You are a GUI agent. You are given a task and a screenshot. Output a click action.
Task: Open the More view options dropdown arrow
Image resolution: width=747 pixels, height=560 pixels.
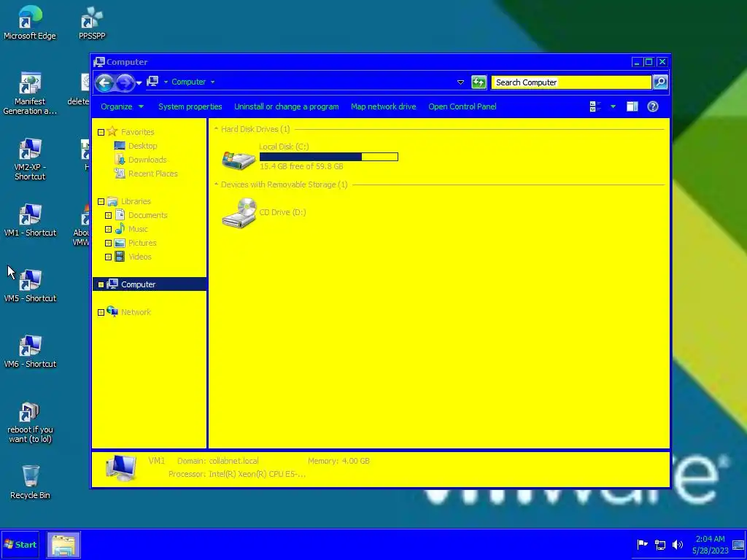(x=613, y=106)
